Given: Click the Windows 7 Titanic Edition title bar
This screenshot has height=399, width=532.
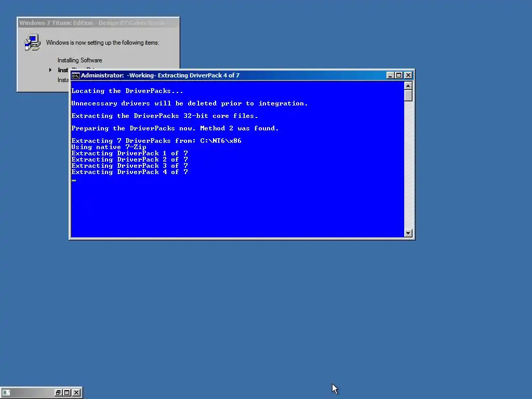Looking at the screenshot, I should click(98, 23).
